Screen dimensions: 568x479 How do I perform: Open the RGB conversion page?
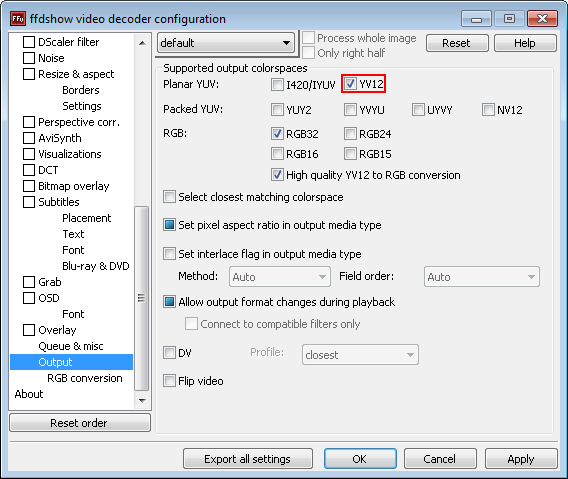pyautogui.click(x=85, y=378)
